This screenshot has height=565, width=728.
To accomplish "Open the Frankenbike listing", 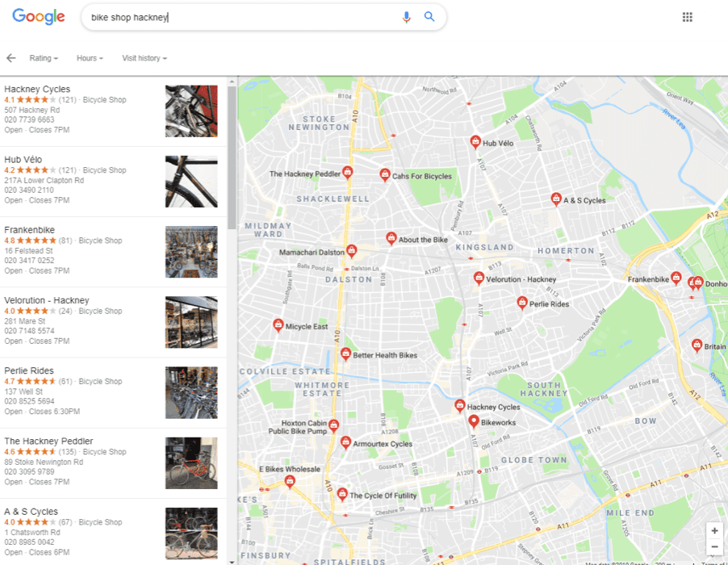I will pyautogui.click(x=113, y=252).
